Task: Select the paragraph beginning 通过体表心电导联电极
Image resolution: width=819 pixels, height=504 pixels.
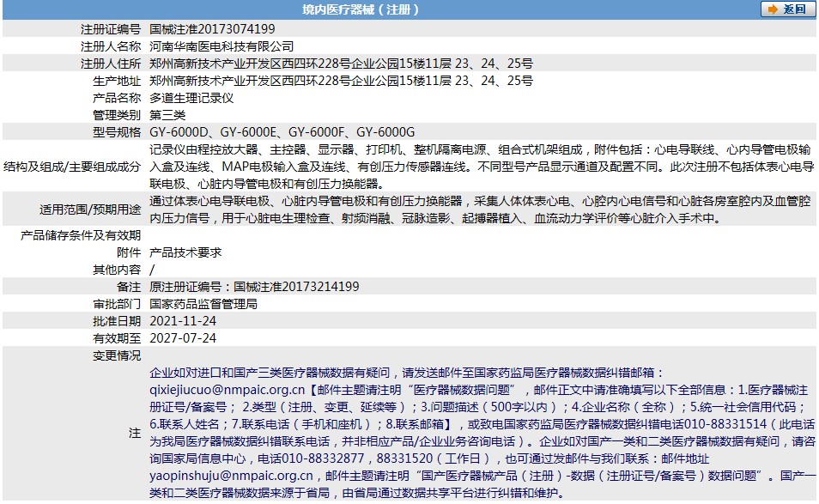Action: (x=480, y=209)
